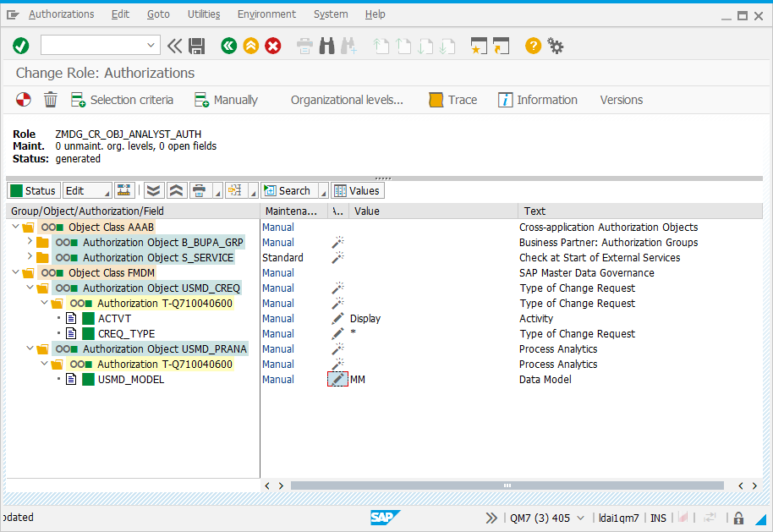The width and height of the screenshot is (773, 532).
Task: Click the Selection criteria button
Action: point(123,100)
